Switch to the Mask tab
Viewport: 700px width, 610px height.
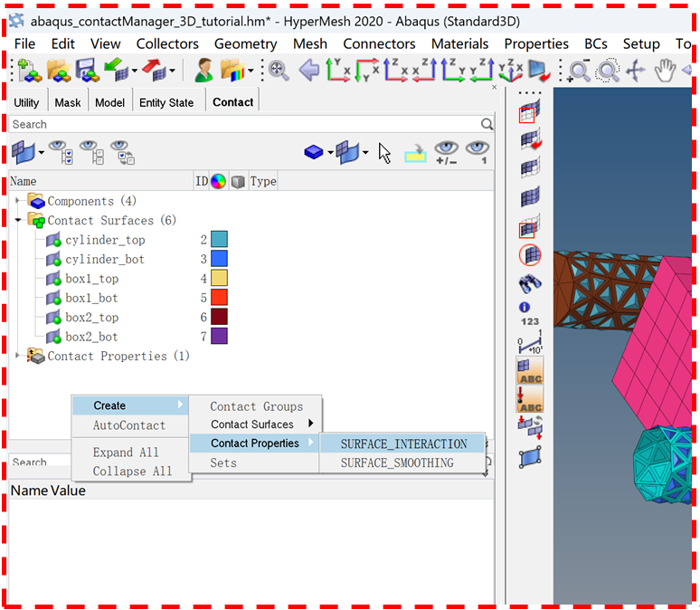tap(68, 103)
